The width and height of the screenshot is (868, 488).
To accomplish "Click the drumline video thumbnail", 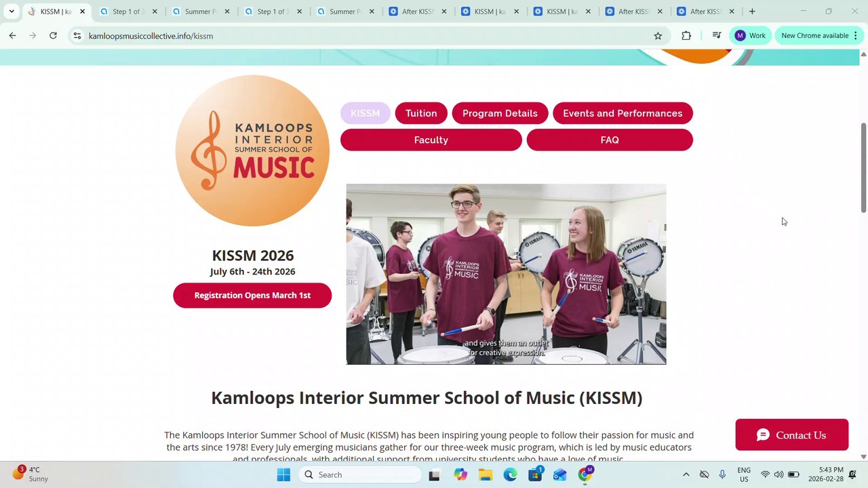I will 506,274.
